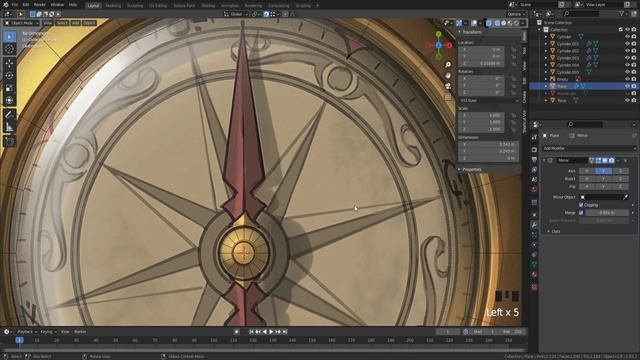Activate the Add Cube tool
Viewport: 640px width, 360px height.
tap(9, 142)
